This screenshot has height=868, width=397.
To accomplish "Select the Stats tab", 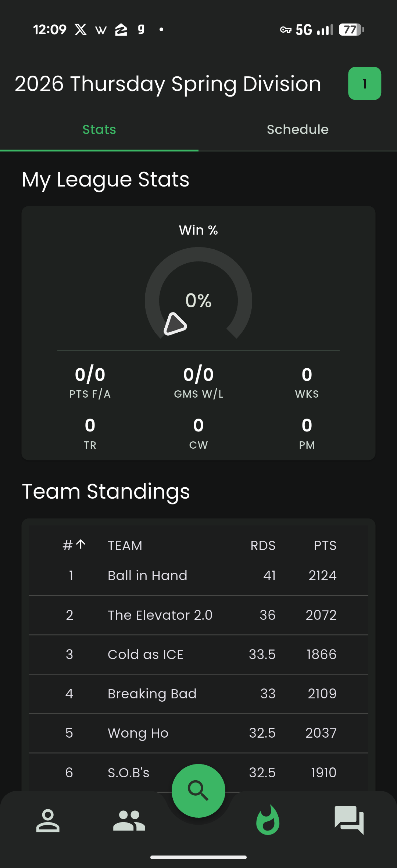I will [99, 130].
